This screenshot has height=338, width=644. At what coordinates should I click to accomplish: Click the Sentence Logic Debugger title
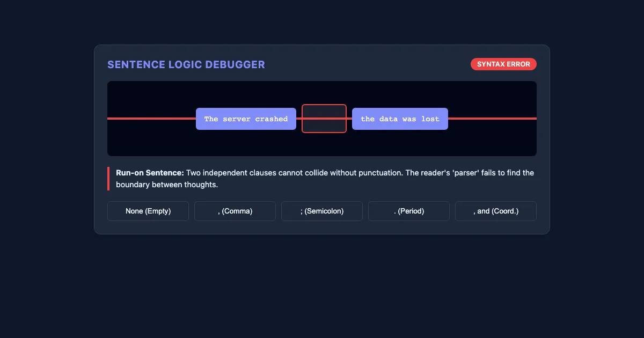coord(186,64)
